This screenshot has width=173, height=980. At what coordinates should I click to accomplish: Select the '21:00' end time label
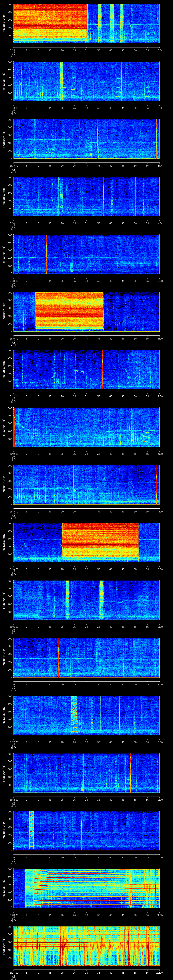(x=159, y=916)
